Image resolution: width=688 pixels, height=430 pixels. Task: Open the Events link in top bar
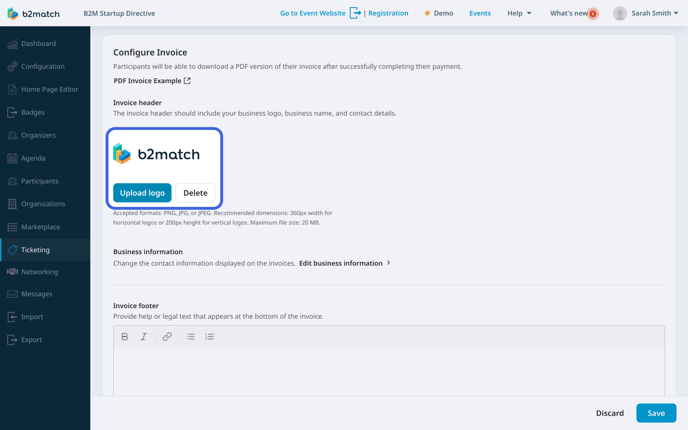[x=480, y=13]
